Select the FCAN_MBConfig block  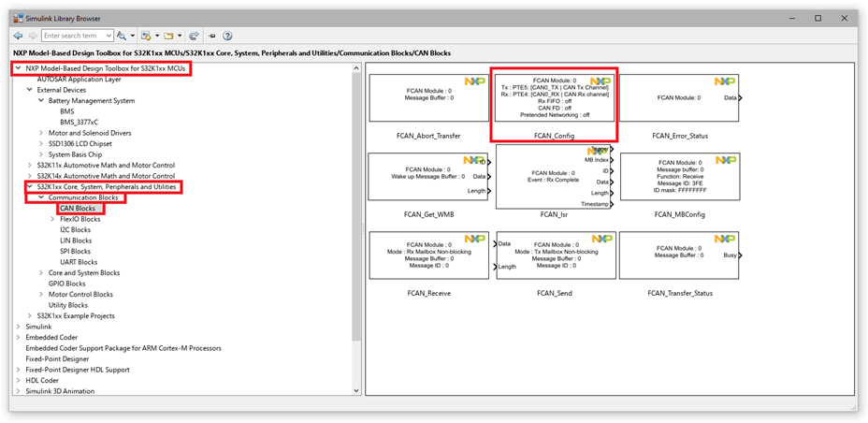tap(679, 176)
